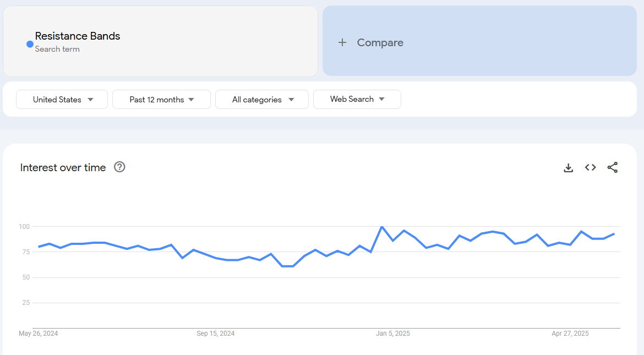Click the Search term subtitle text
The width and height of the screenshot is (644, 355).
click(x=57, y=49)
